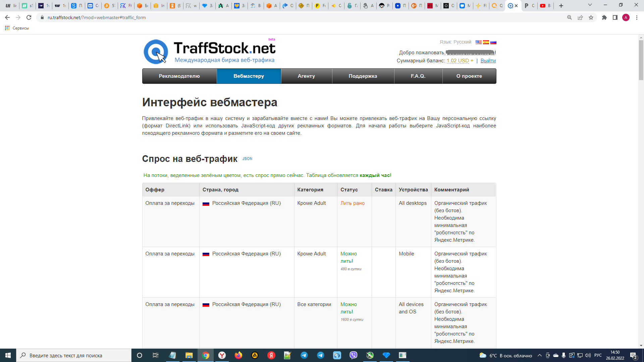
Task: Open the Cortana circle icon in taskbar
Action: coord(140,355)
